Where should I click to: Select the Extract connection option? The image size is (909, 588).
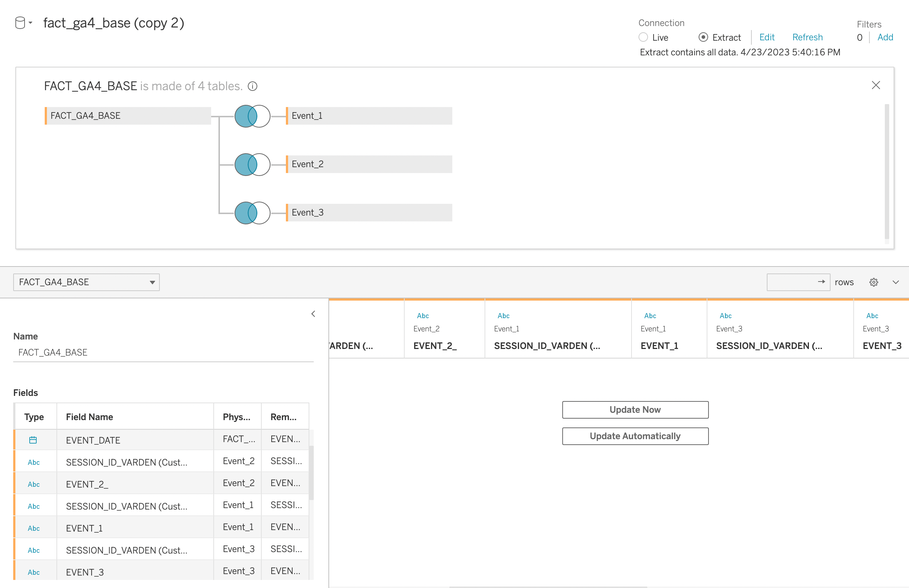[703, 37]
